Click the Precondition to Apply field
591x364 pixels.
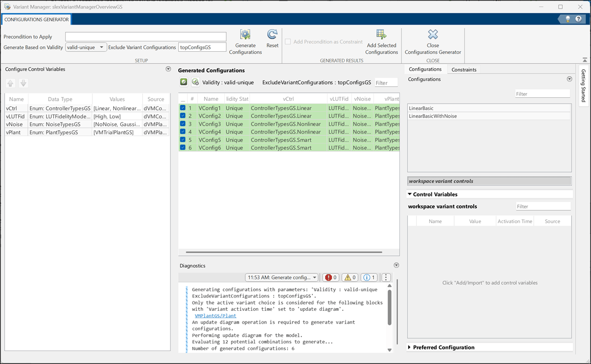pos(145,36)
